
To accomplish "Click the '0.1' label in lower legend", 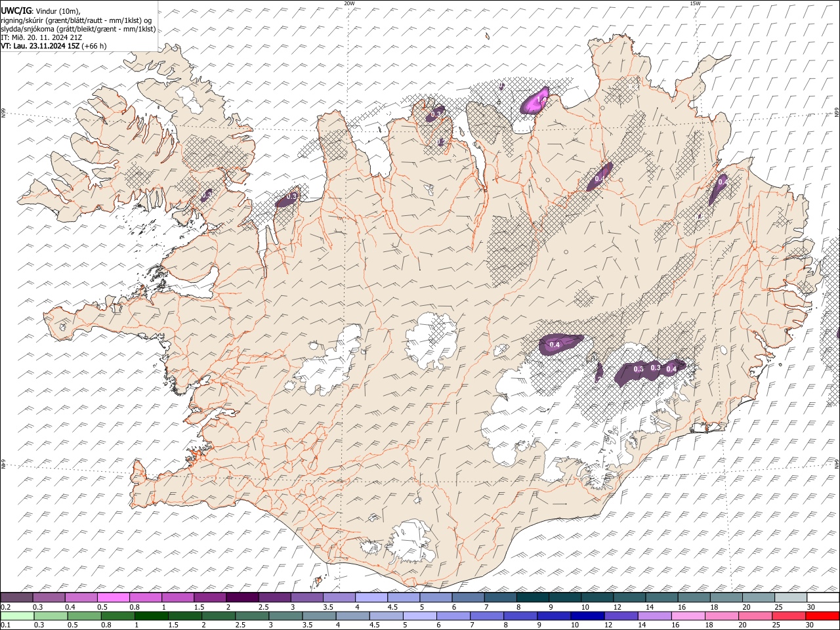I will click(6, 625).
